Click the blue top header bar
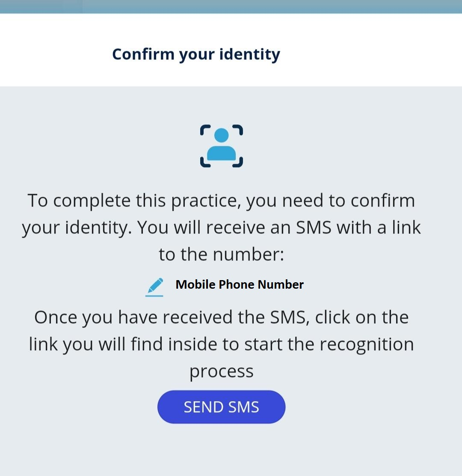This screenshot has width=462, height=476. coord(274,6)
